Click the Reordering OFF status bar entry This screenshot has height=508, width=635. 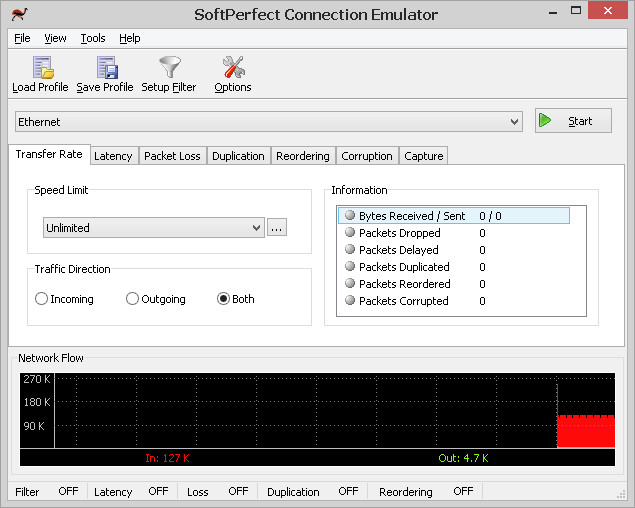(426, 491)
